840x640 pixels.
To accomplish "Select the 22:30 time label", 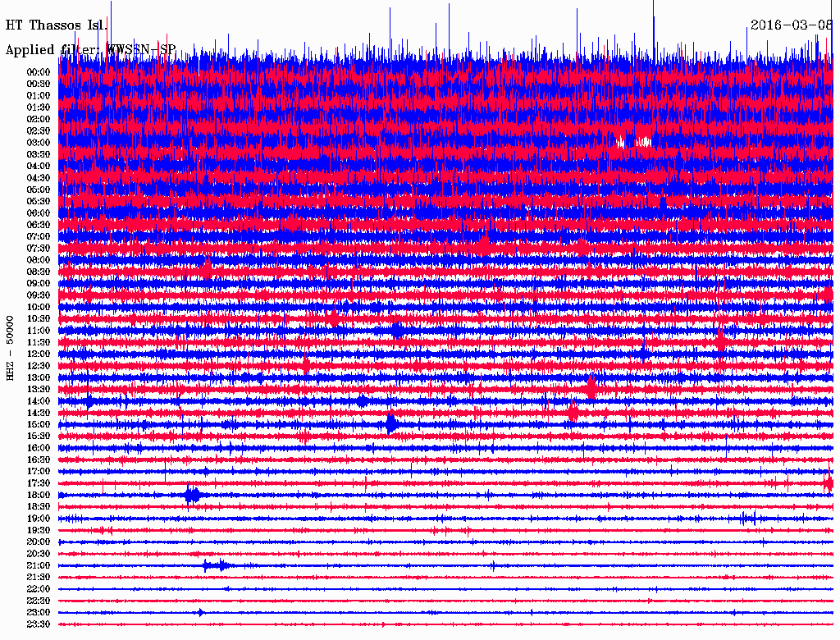I will pos(39,601).
